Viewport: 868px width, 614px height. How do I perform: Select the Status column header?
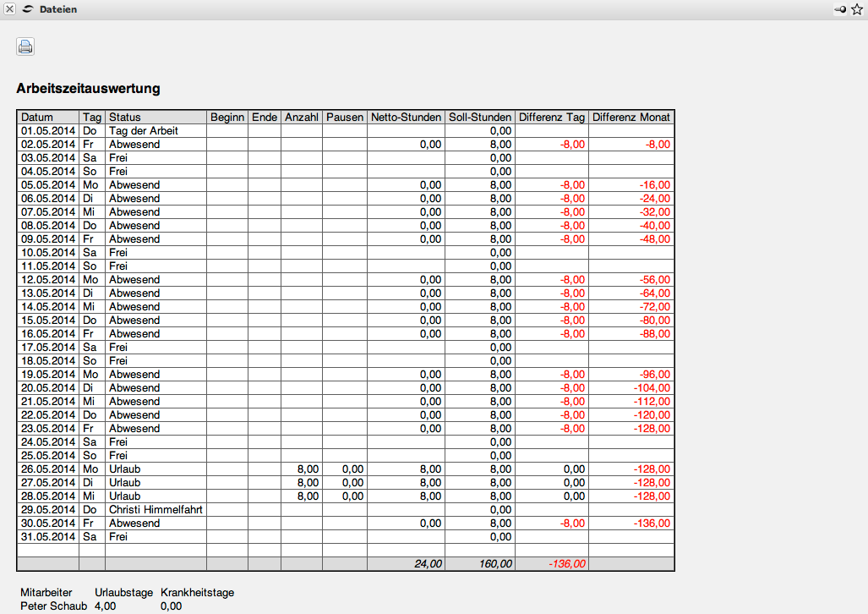point(125,118)
